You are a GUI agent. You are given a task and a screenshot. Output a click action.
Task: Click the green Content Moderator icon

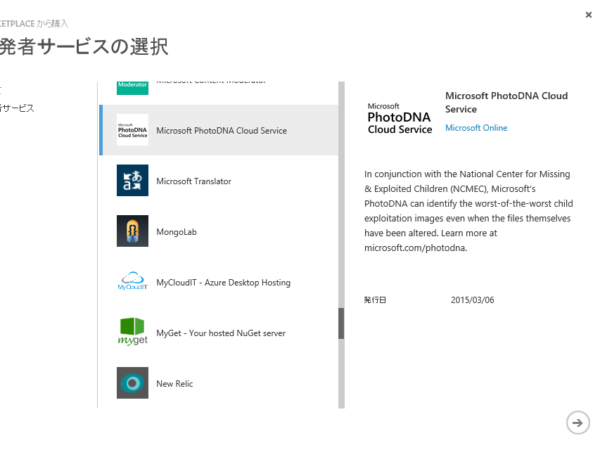132,88
